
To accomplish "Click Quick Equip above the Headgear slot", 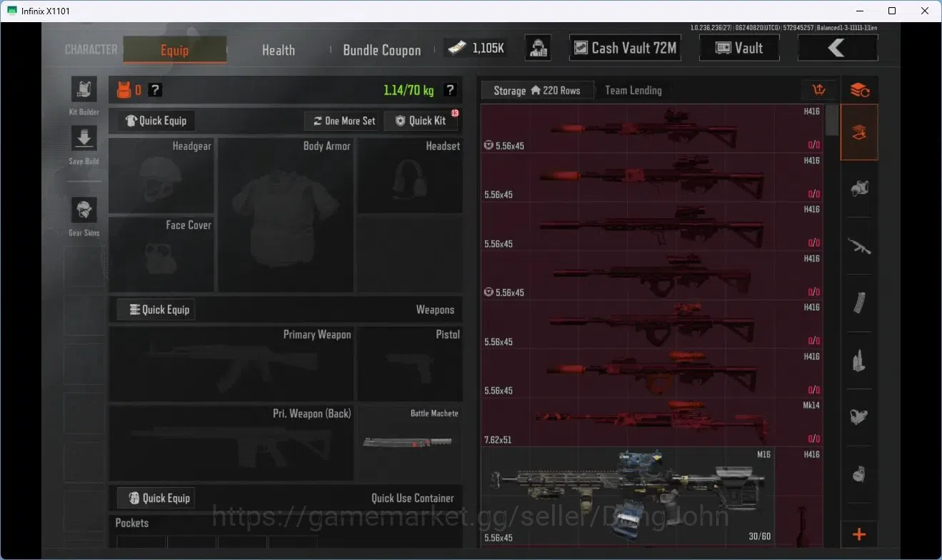I will tap(156, 121).
